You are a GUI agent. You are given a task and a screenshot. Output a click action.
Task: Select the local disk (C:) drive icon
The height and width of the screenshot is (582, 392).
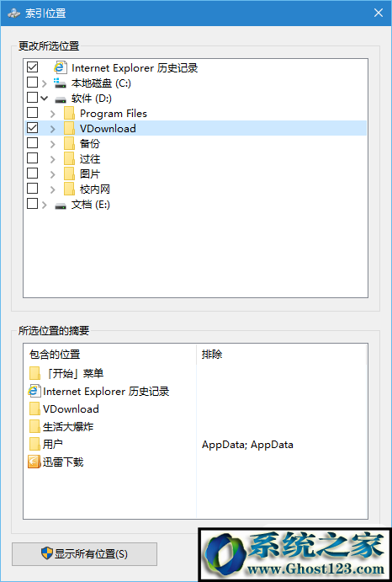click(x=60, y=83)
